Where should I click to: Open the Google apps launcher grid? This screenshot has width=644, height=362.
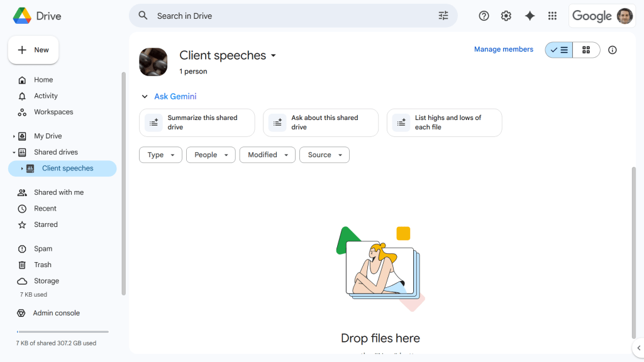[x=552, y=16]
